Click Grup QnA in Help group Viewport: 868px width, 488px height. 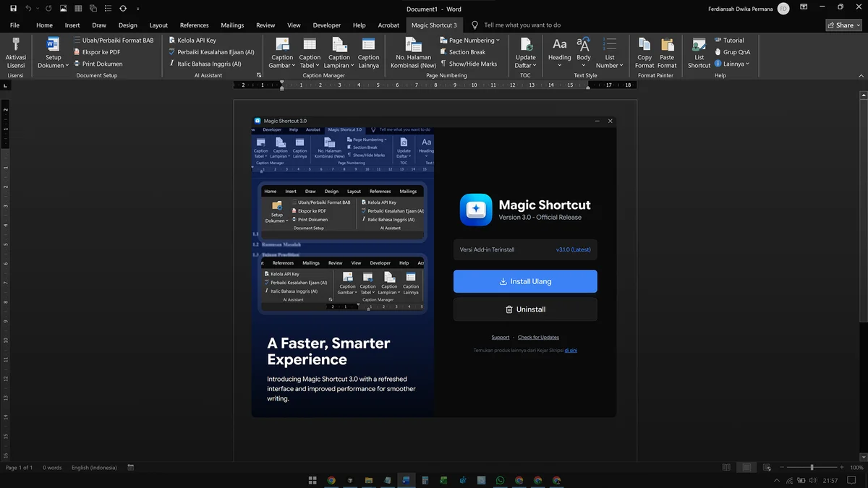coord(731,52)
